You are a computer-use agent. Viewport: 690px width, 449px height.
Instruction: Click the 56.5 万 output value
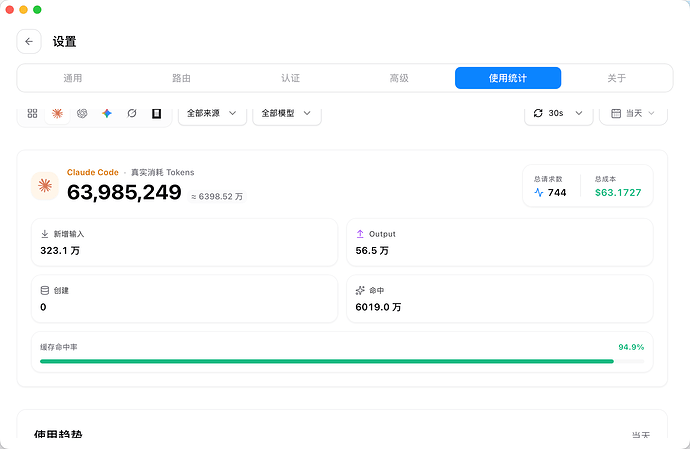pos(372,250)
